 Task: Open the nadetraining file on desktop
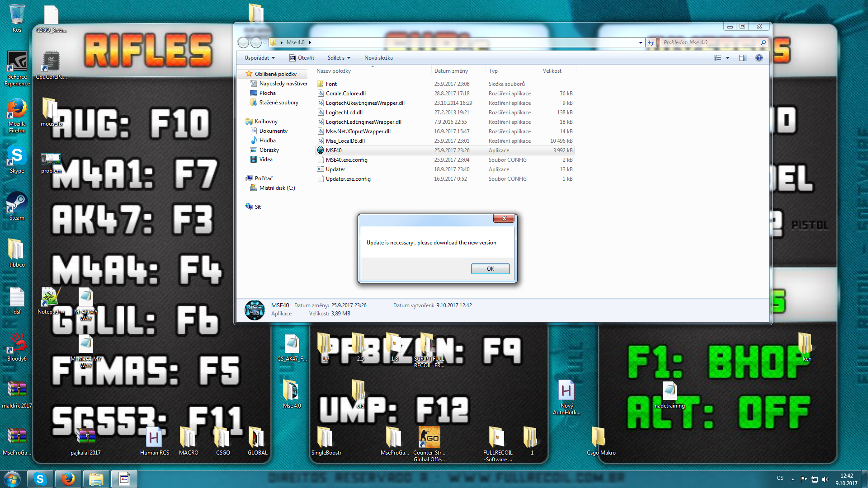pyautogui.click(x=670, y=395)
